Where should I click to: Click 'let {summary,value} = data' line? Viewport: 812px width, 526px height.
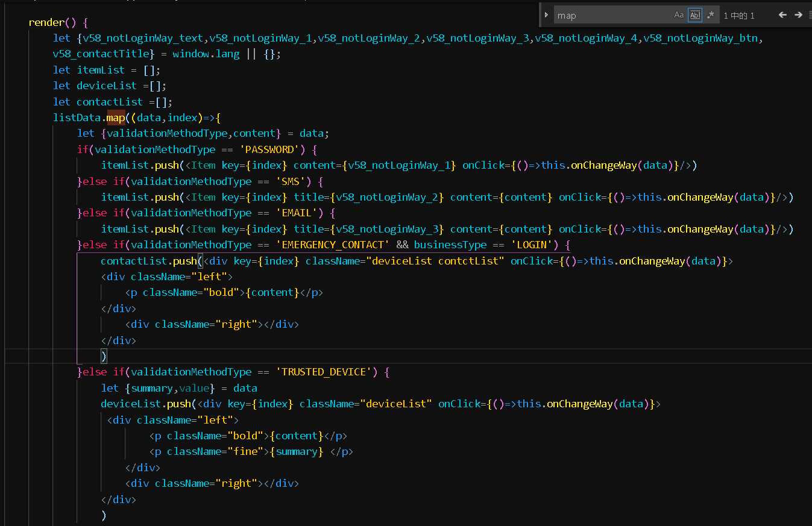point(179,388)
